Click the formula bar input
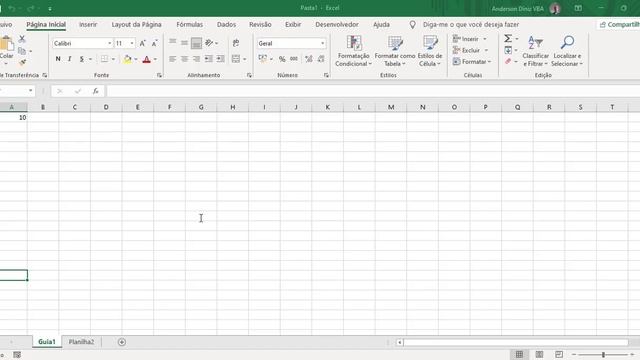Screen dimensions: 640x360 click(x=373, y=91)
